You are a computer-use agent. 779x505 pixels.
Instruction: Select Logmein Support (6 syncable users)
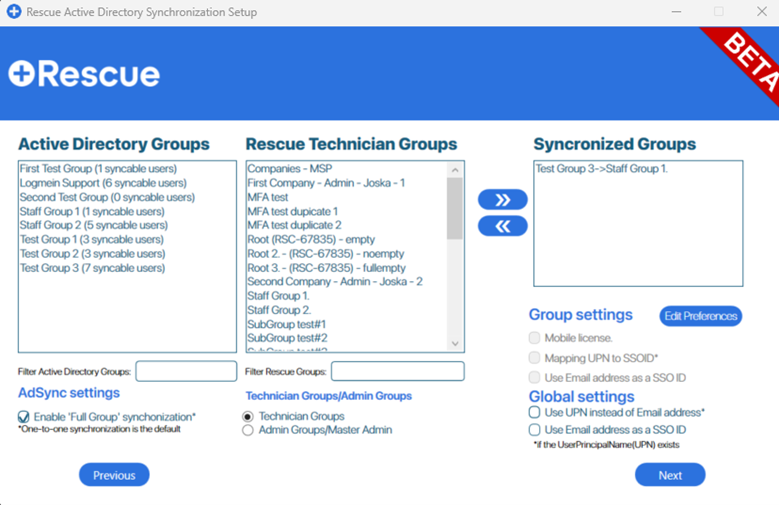click(103, 183)
